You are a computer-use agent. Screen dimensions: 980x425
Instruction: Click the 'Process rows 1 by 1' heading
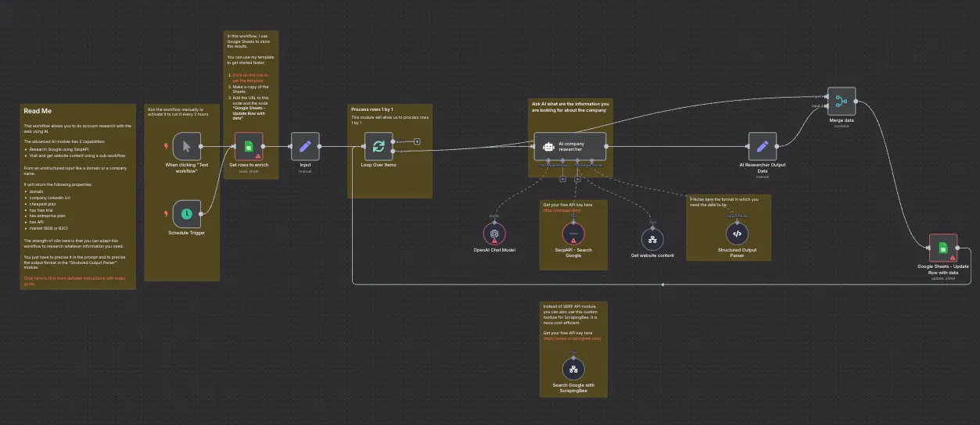tap(372, 109)
